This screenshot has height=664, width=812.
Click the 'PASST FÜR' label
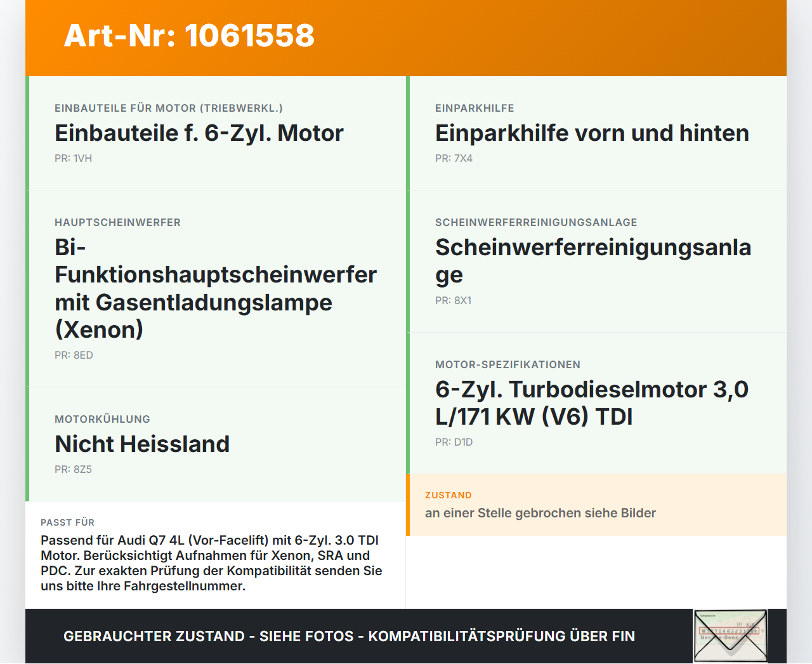click(x=68, y=522)
